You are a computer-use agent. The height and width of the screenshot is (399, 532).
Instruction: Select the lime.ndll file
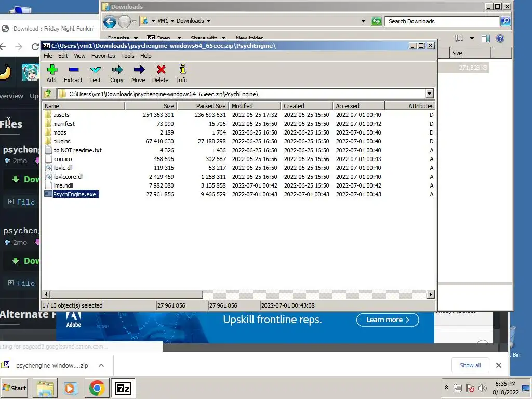click(x=63, y=185)
